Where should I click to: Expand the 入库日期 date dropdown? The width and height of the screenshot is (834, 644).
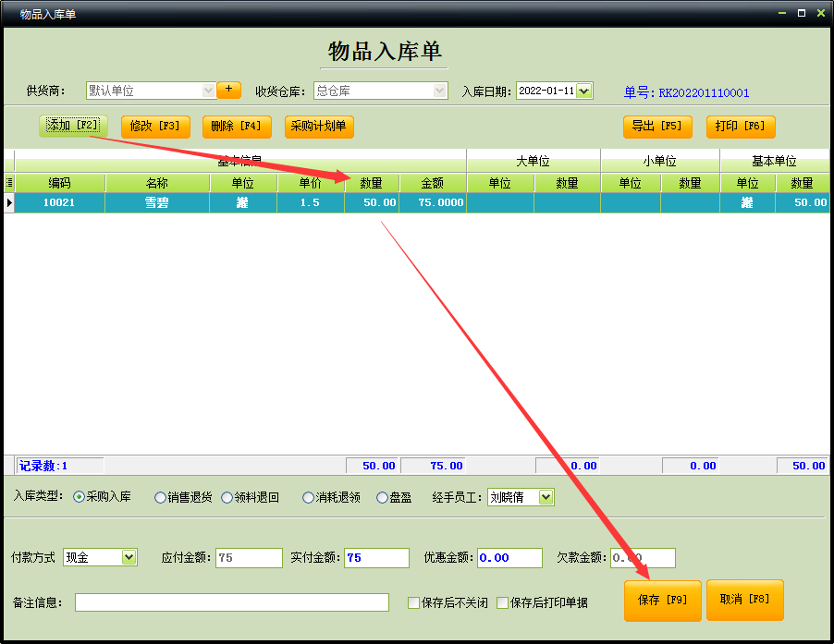pyautogui.click(x=583, y=91)
